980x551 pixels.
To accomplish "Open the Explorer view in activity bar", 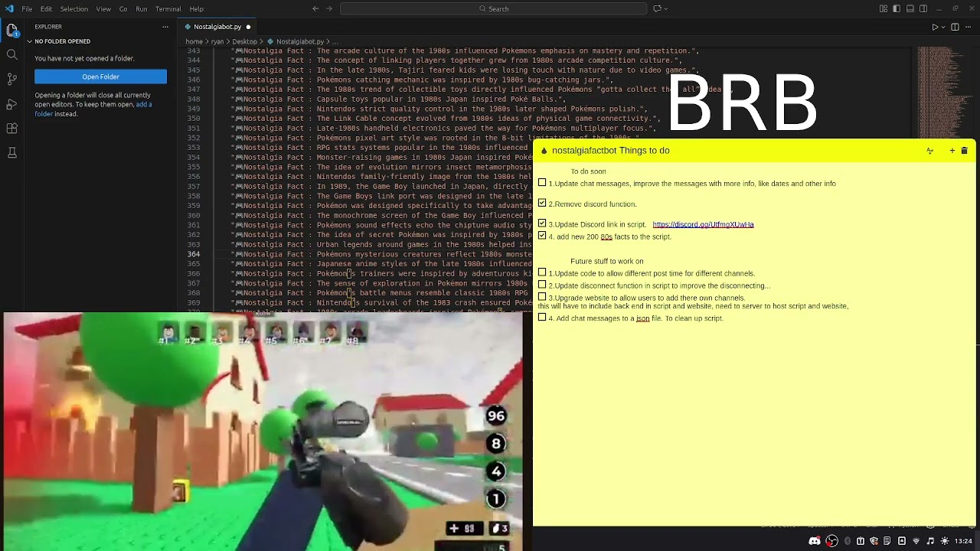I will pos(12,31).
